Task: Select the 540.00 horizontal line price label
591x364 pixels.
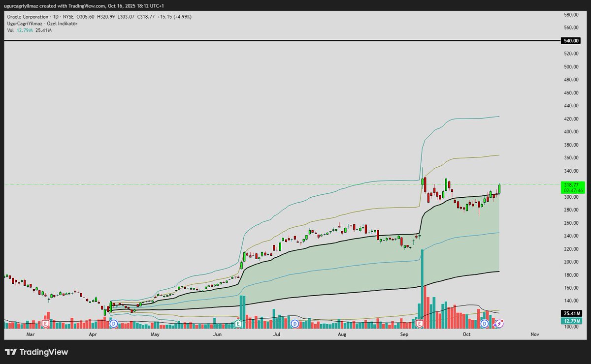Action: pyautogui.click(x=571, y=40)
